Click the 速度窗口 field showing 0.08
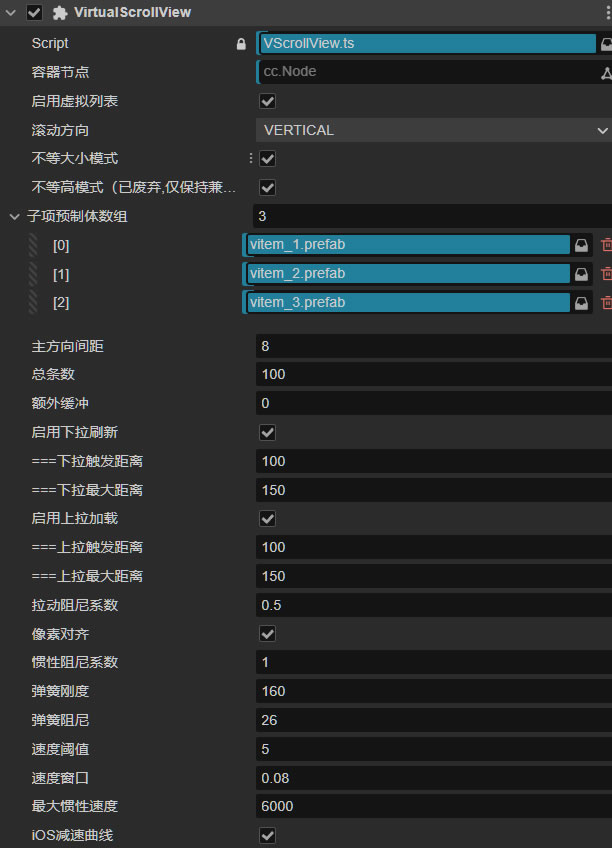Screen dimensions: 612x848 click(434, 778)
